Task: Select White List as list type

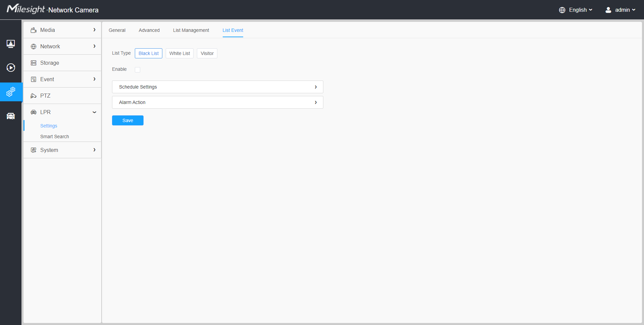Action: (x=179, y=53)
